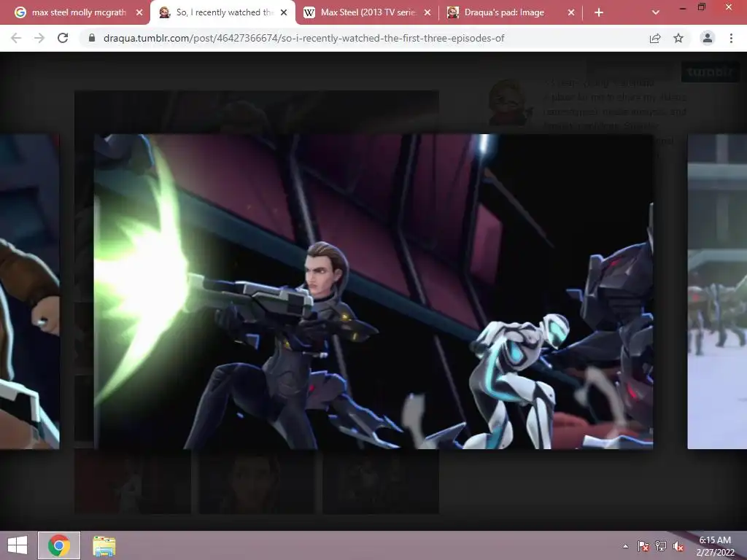Viewport: 747px width, 560px height.
Task: Reload the current Tumblr page
Action: 63,38
